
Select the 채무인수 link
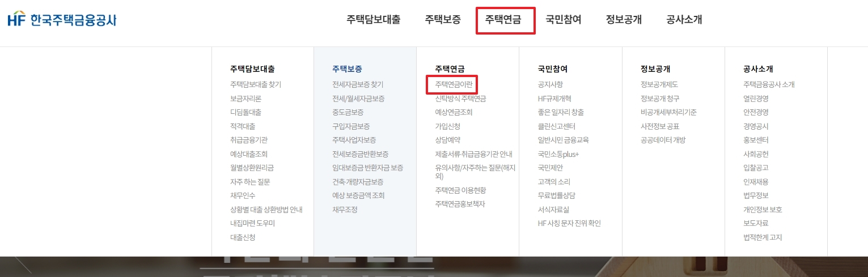(x=243, y=195)
